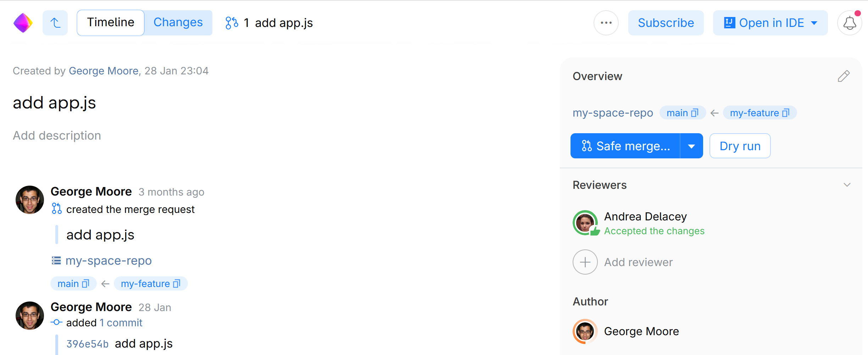The image size is (868, 355).
Task: Click the go-back up arrow icon
Action: pos(55,23)
